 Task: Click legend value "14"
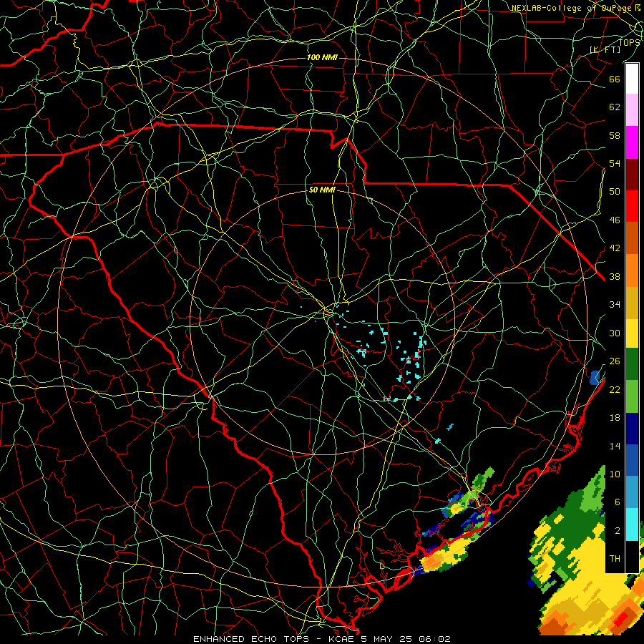click(x=615, y=446)
